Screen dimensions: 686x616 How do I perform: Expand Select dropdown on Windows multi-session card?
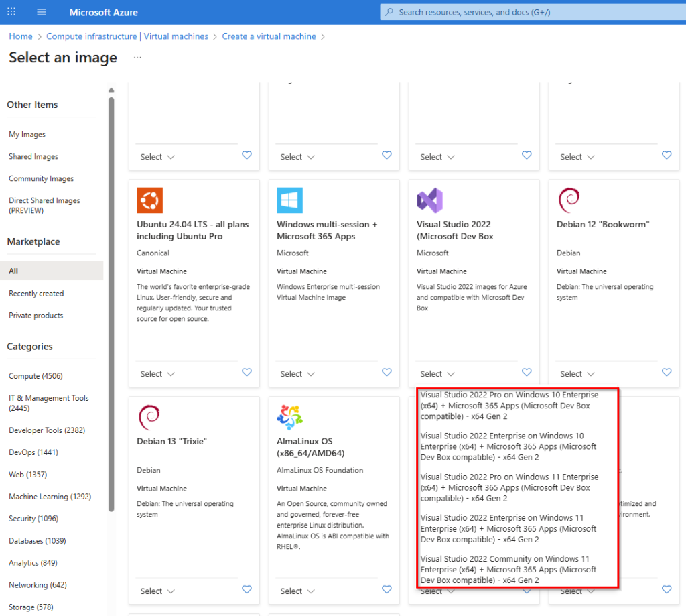tap(297, 374)
